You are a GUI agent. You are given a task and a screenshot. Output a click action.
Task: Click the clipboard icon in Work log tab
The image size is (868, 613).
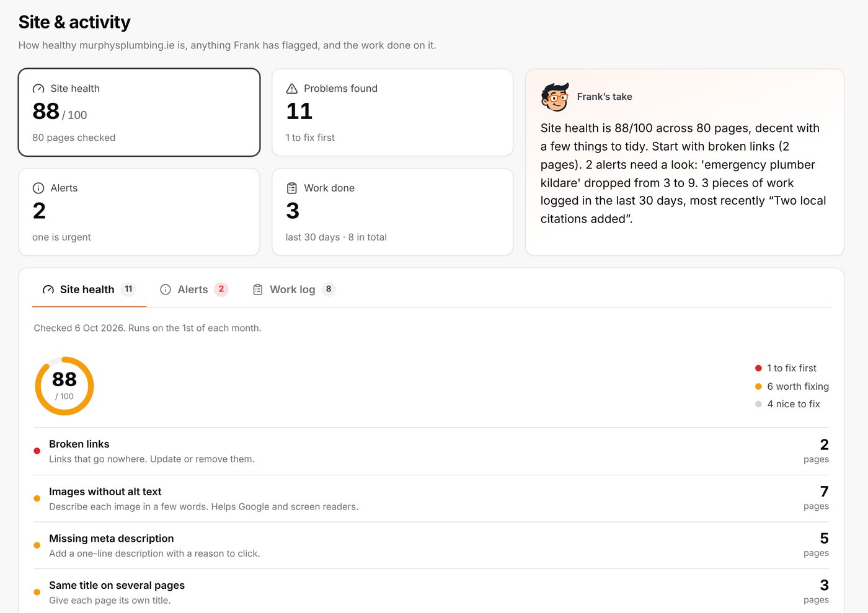tap(258, 289)
